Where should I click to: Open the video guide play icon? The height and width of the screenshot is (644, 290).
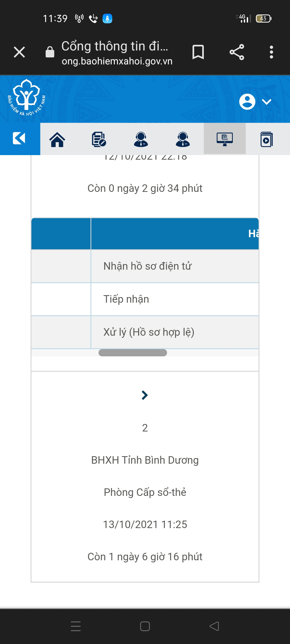coord(266,139)
